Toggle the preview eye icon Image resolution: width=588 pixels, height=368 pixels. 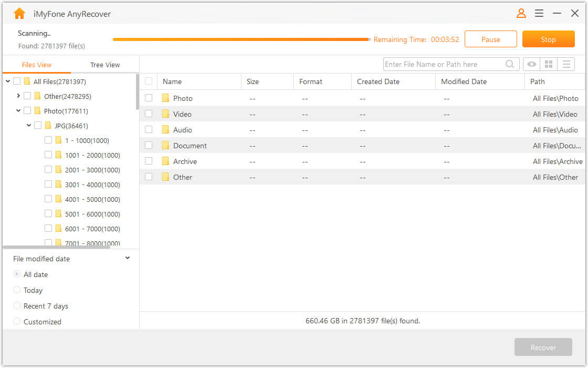(532, 64)
